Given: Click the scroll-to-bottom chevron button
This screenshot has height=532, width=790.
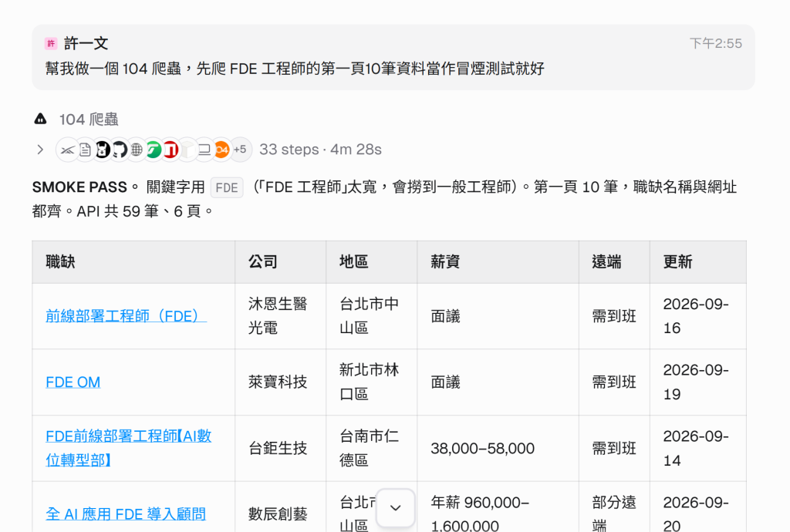Looking at the screenshot, I should coord(396,508).
